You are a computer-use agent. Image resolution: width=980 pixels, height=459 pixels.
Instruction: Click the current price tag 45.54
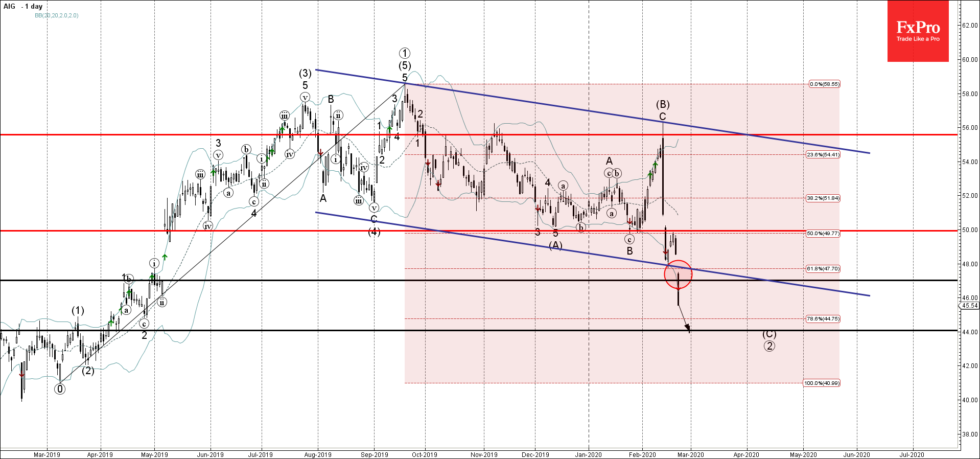(969, 306)
